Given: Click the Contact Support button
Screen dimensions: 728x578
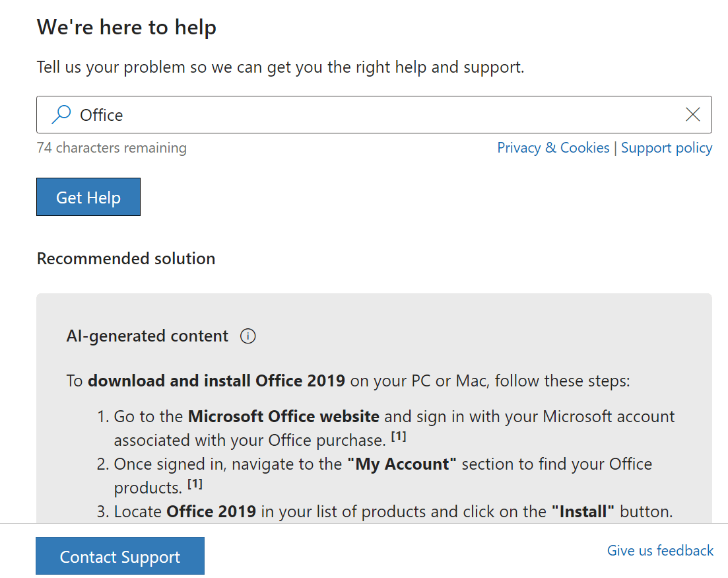Looking at the screenshot, I should (119, 556).
